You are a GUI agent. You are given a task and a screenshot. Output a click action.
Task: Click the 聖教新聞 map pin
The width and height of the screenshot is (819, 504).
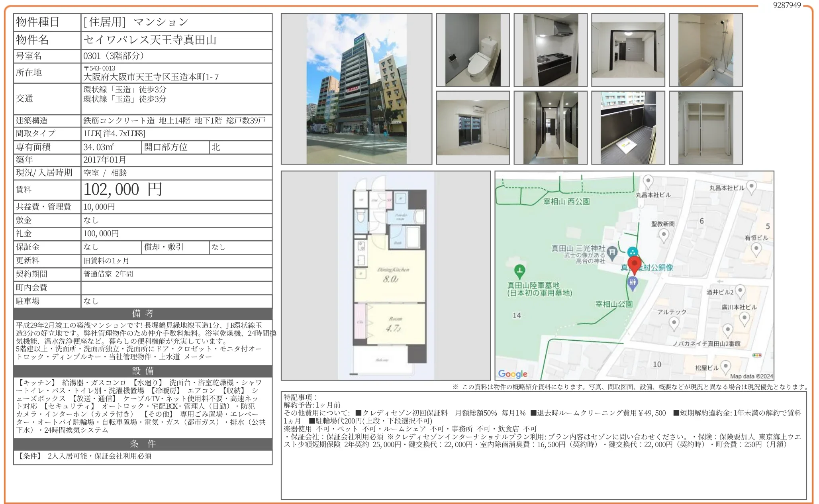(x=663, y=235)
